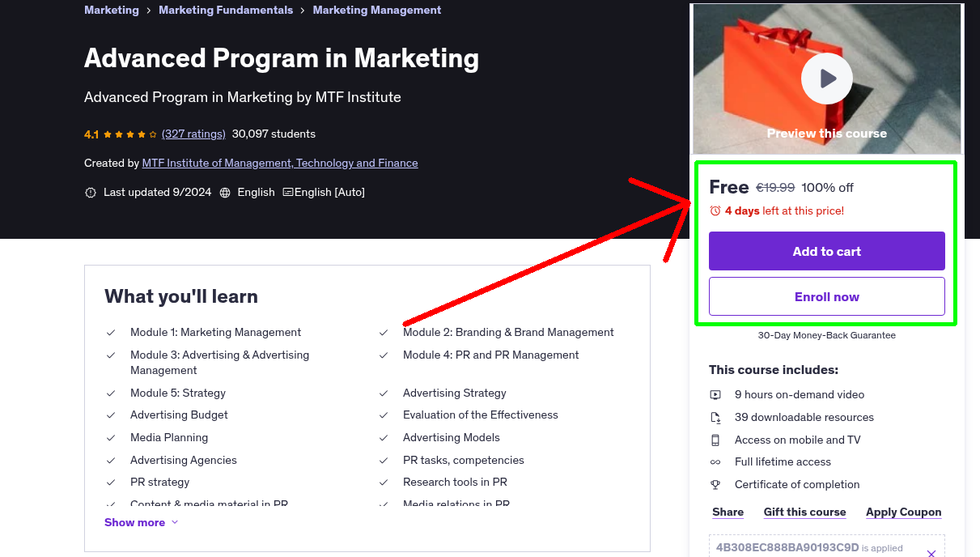Click the Enroll now button
Screen dimensions: 980x557
pyautogui.click(x=827, y=296)
